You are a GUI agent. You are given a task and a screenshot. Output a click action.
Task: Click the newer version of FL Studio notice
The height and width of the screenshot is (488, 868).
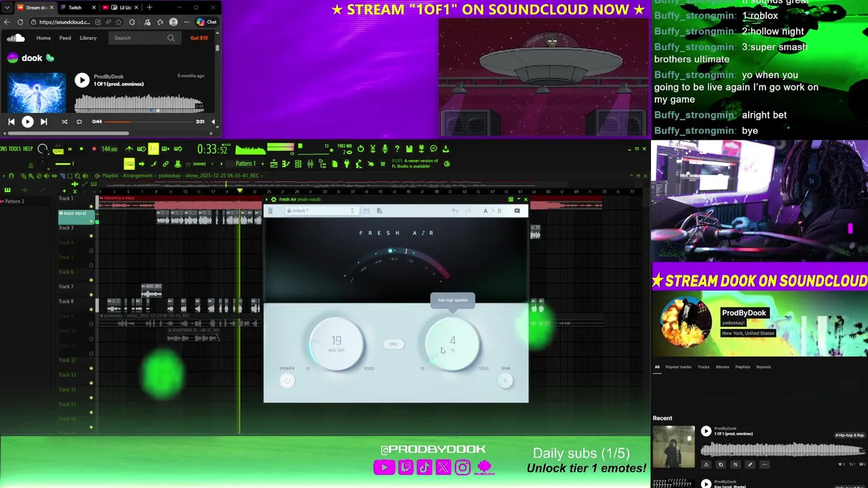[414, 163]
